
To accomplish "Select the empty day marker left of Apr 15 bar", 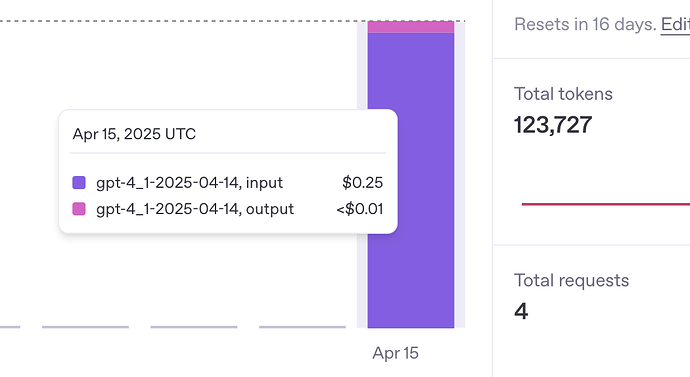I will pyautogui.click(x=302, y=327).
